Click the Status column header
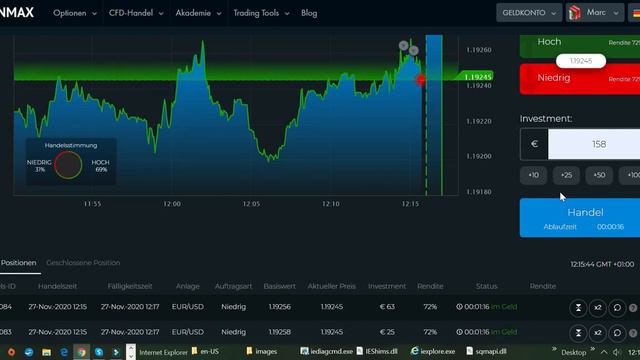 point(487,286)
